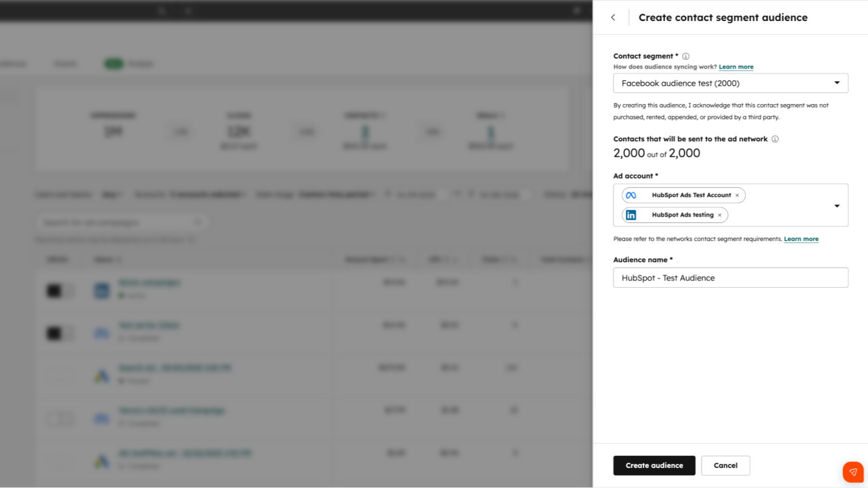The image size is (868, 488).
Task: Open the Learn more link about audience syncing
Action: pos(736,67)
